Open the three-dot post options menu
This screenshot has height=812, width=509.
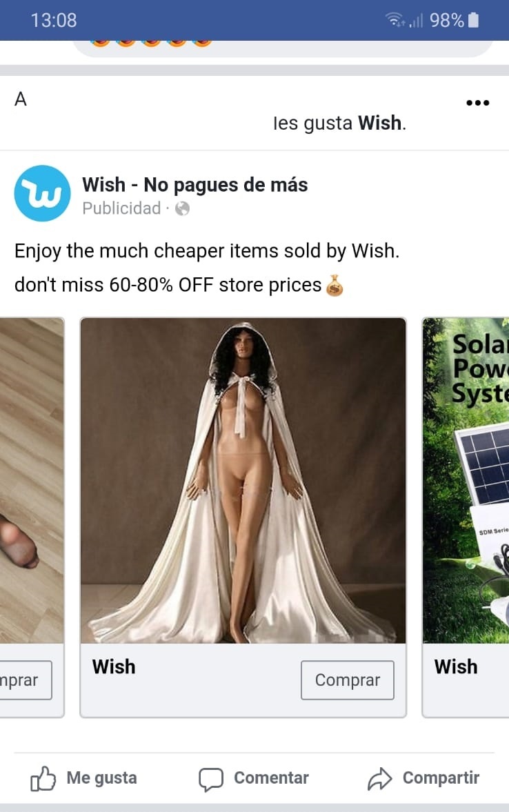[x=477, y=103]
